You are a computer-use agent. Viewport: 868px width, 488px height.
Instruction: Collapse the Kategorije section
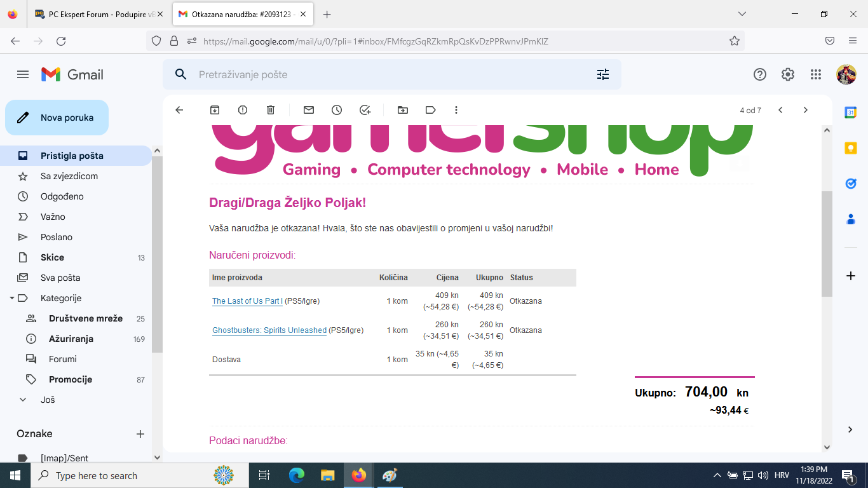click(11, 298)
